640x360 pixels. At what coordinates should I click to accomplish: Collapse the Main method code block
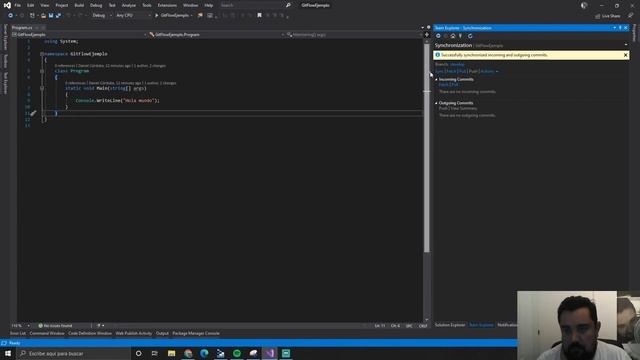42,88
